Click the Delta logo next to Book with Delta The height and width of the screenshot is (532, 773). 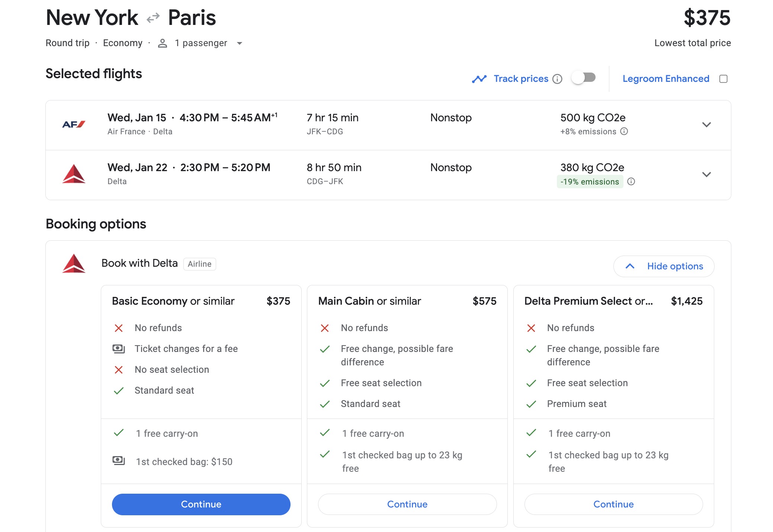(x=74, y=263)
